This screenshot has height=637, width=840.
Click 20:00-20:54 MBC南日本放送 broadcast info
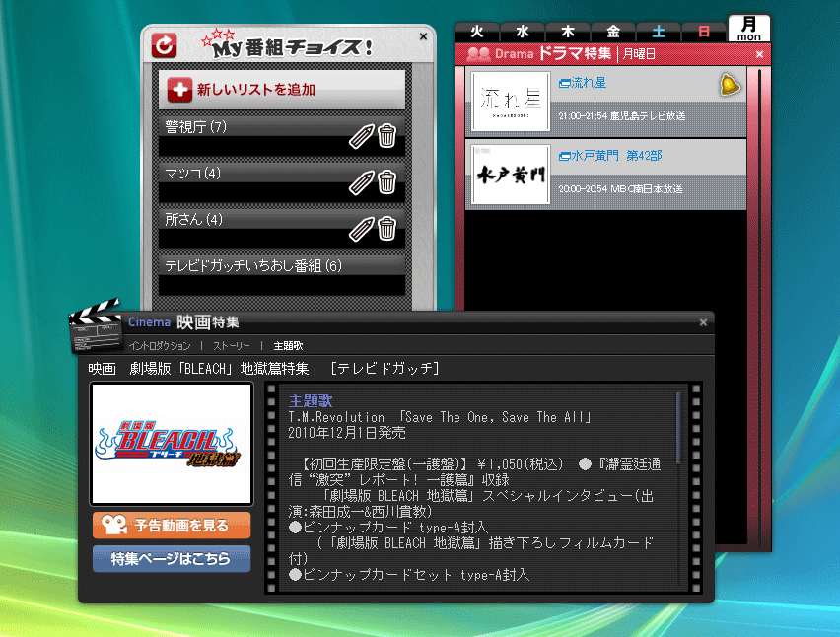621,189
